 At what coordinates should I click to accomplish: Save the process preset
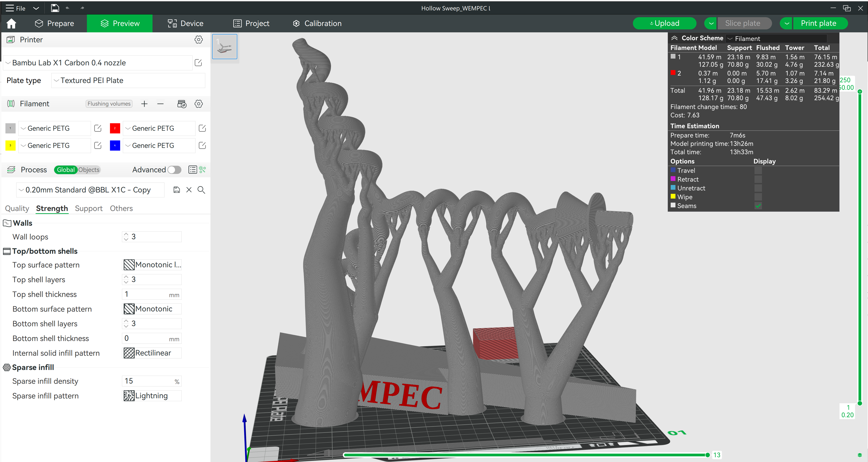click(176, 190)
